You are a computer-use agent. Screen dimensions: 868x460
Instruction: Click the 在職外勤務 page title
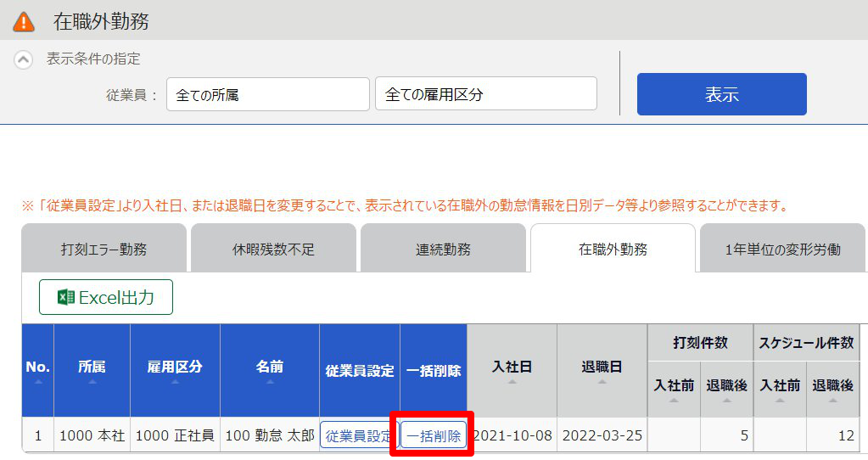[101, 21]
